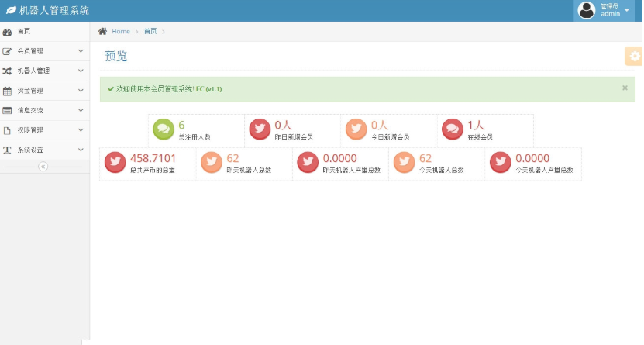
Task: Expand the 系统设置 chevron
Action: tap(81, 150)
